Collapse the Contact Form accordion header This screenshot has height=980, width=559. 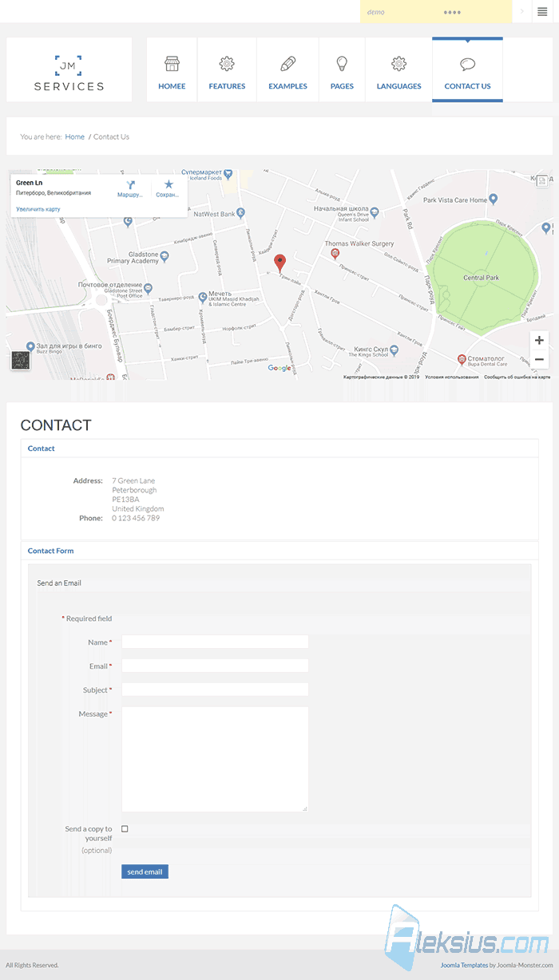point(279,551)
